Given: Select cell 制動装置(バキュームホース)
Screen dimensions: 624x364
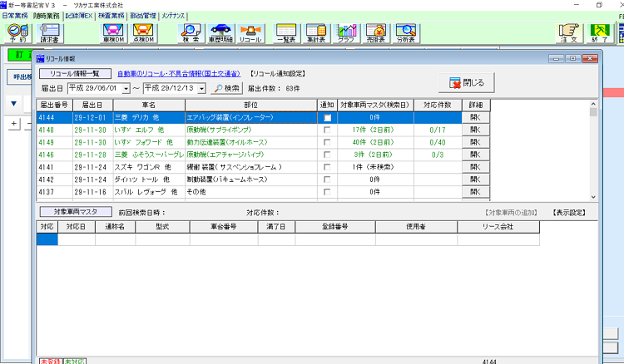Looking at the screenshot, I should [x=250, y=180].
